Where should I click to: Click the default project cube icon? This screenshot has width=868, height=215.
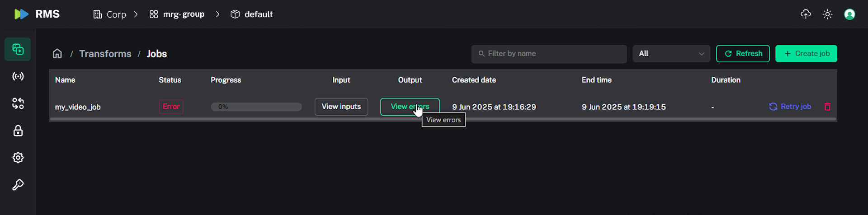point(235,14)
